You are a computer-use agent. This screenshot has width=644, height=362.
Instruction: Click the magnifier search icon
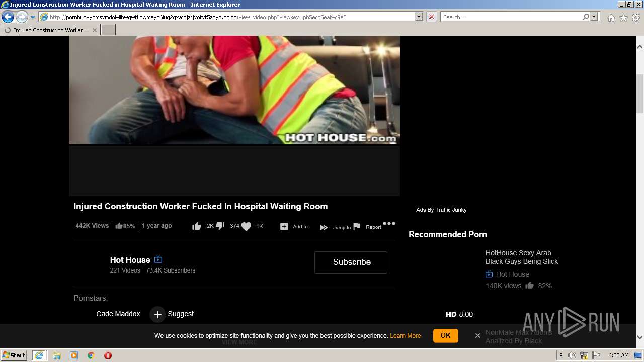[586, 17]
